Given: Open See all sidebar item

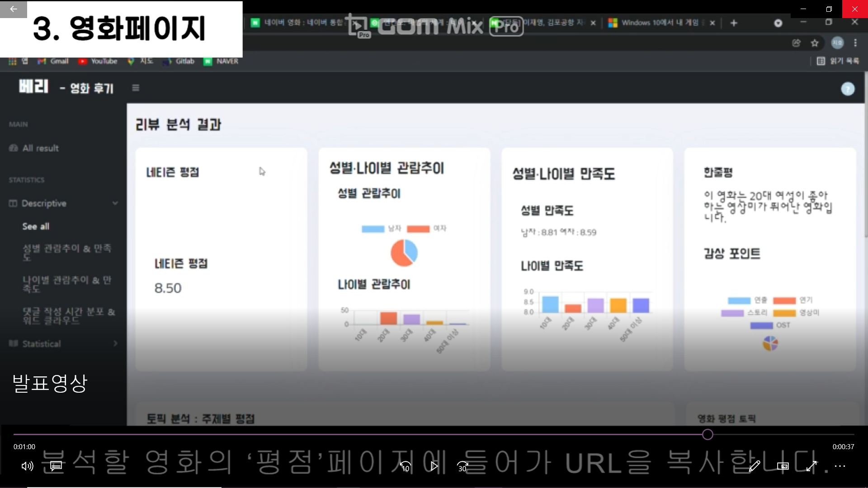Looking at the screenshot, I should tap(36, 226).
